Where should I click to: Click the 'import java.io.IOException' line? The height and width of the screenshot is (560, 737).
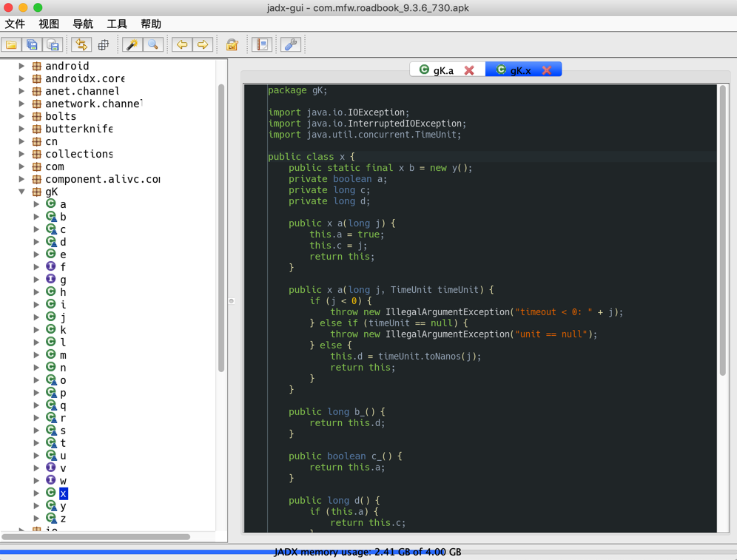click(338, 112)
